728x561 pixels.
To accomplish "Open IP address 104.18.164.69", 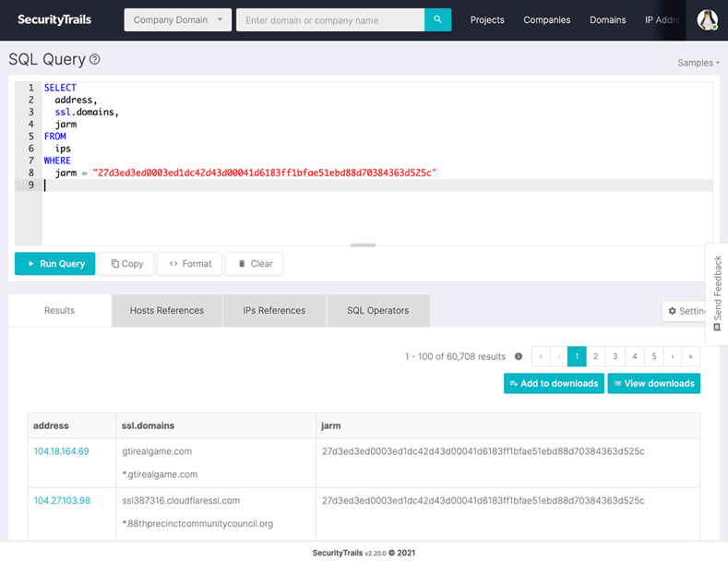I will 61,451.
